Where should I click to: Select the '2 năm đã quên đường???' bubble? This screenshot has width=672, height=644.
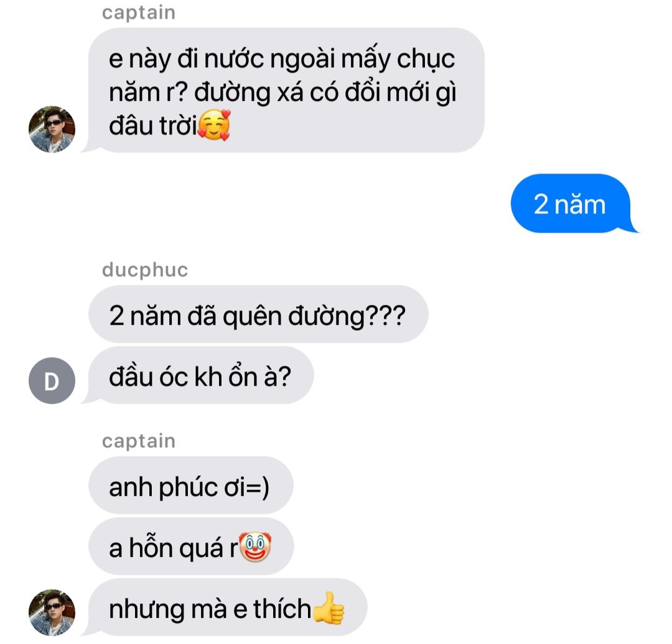click(258, 314)
